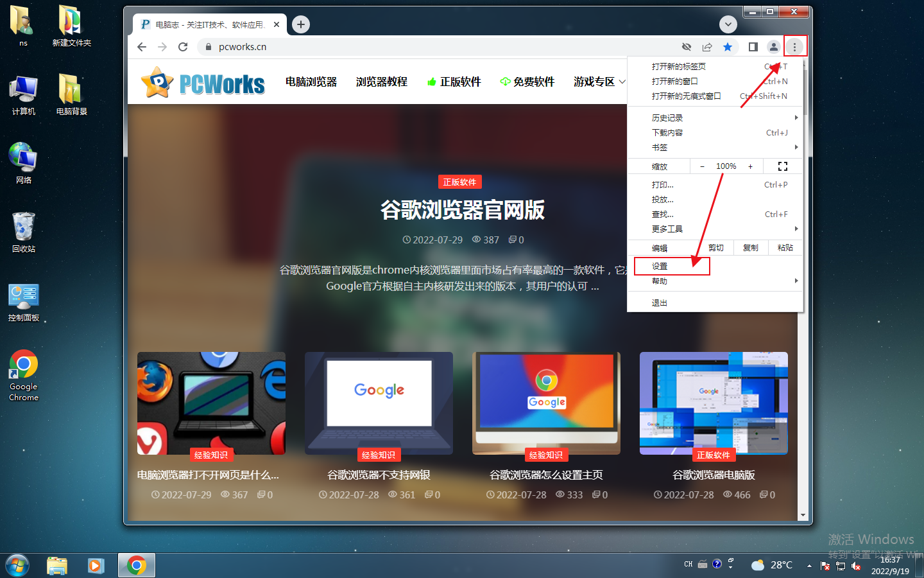Increase zoom with plus button
This screenshot has width=924, height=578.
[750, 166]
